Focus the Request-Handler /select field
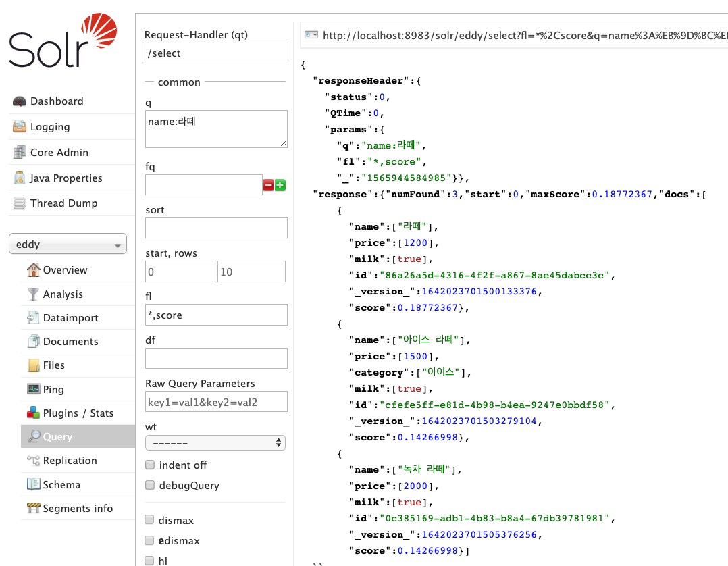728x566 pixels. (216, 53)
